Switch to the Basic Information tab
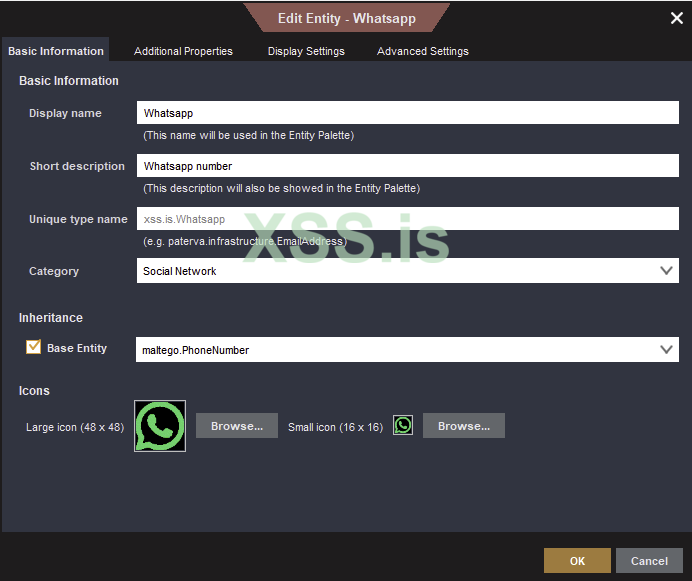Screen dimensions: 692x581 [x=56, y=51]
